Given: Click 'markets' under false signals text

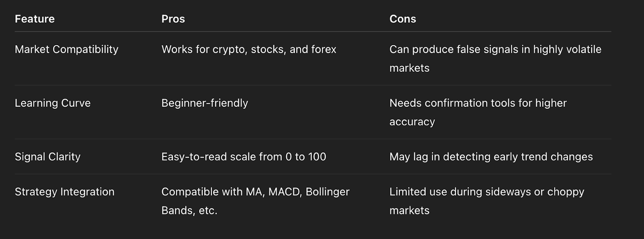Looking at the screenshot, I should [409, 68].
